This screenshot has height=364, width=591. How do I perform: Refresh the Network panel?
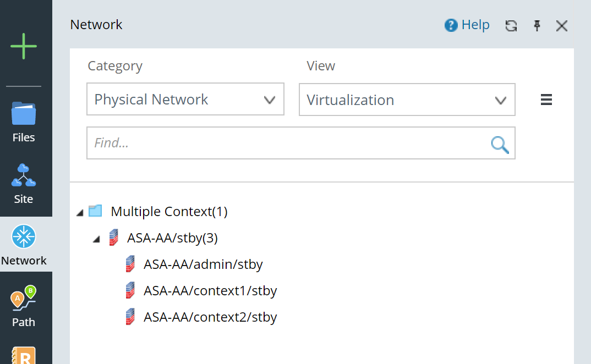[x=511, y=25]
